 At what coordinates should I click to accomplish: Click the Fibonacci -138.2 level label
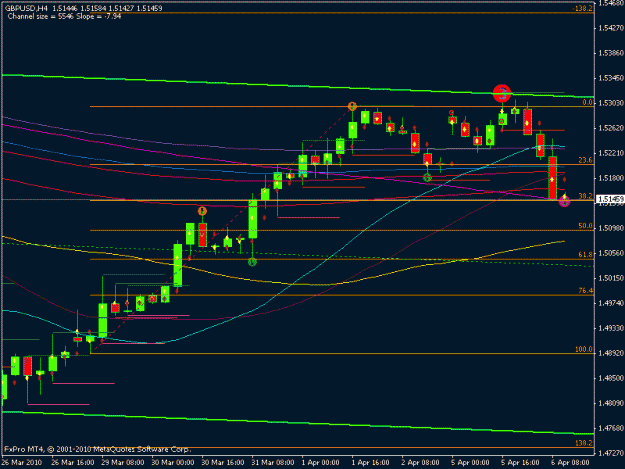coord(582,8)
